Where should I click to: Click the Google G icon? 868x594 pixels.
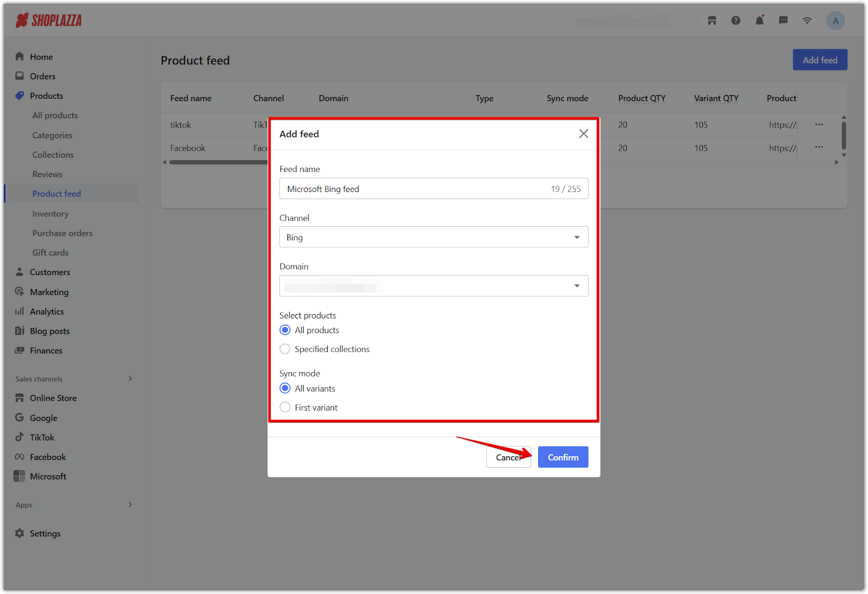20,418
